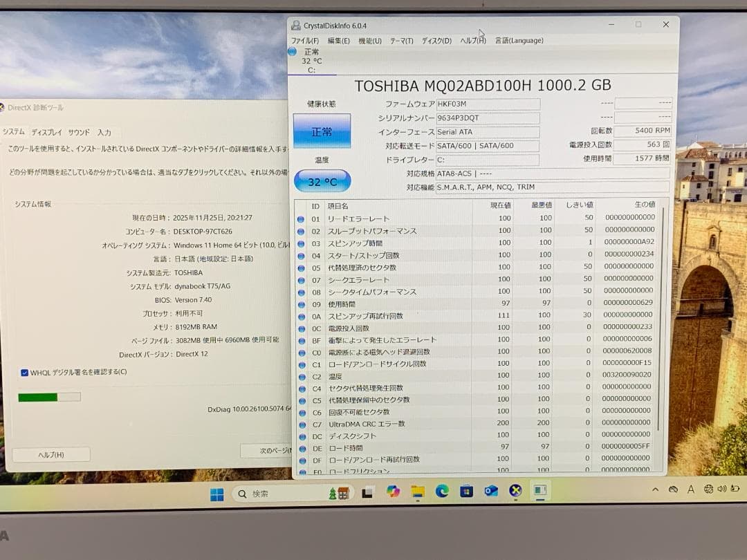Open Outlook from the taskbar
Screen dimensions: 747x560
click(490, 492)
